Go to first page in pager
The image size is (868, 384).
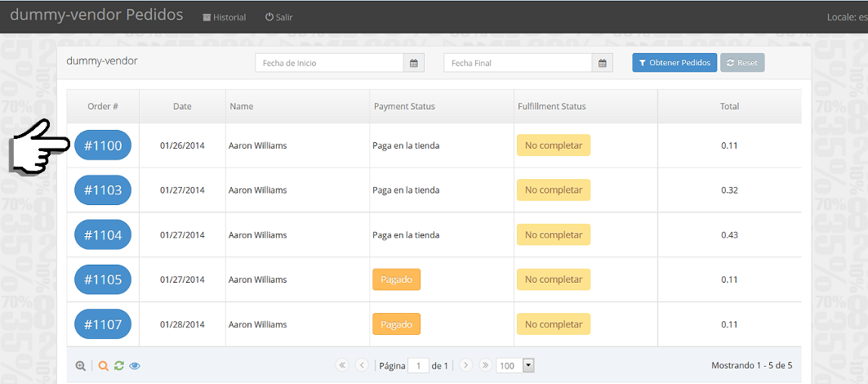click(x=341, y=365)
